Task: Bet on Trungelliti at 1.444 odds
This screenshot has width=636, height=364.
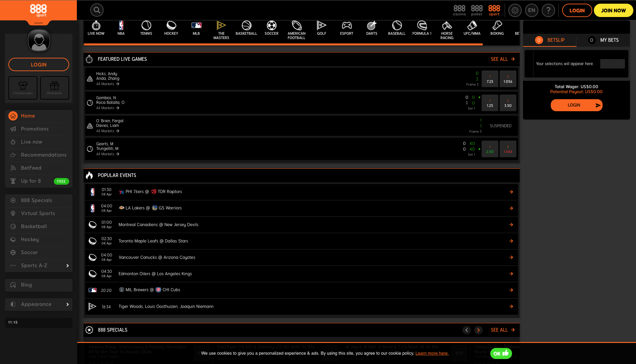Action: pyautogui.click(x=508, y=149)
